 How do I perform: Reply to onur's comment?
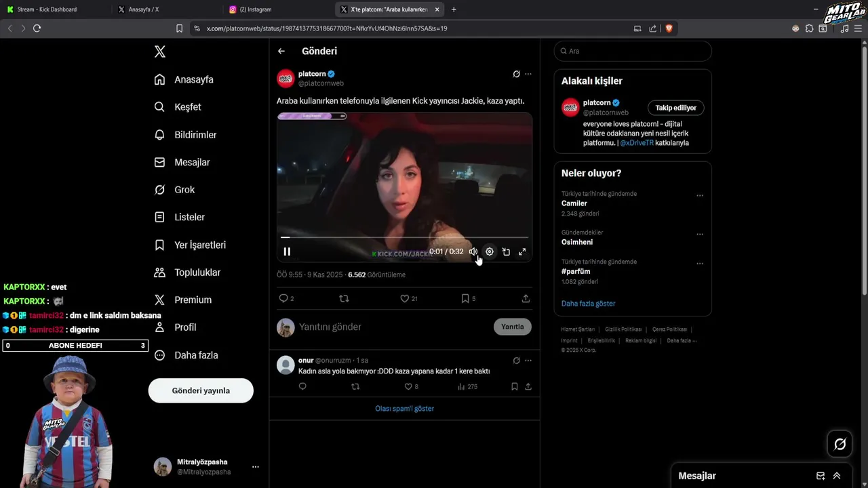(x=302, y=386)
